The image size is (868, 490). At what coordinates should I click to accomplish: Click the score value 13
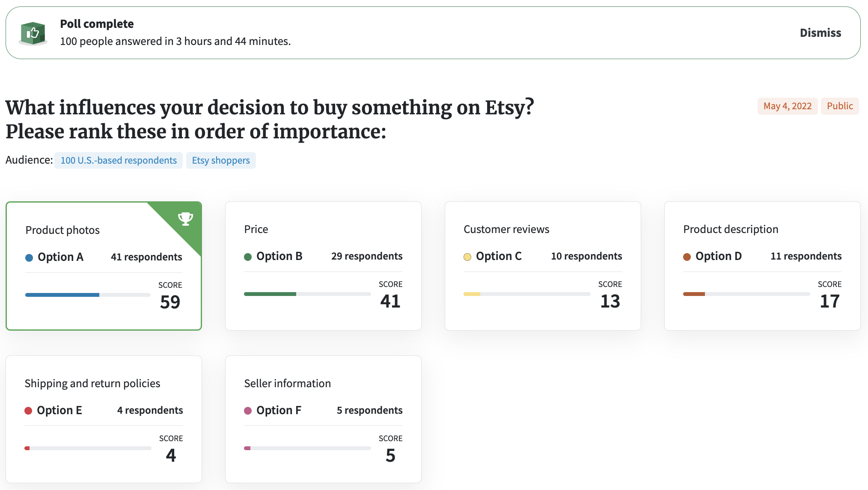pos(610,302)
